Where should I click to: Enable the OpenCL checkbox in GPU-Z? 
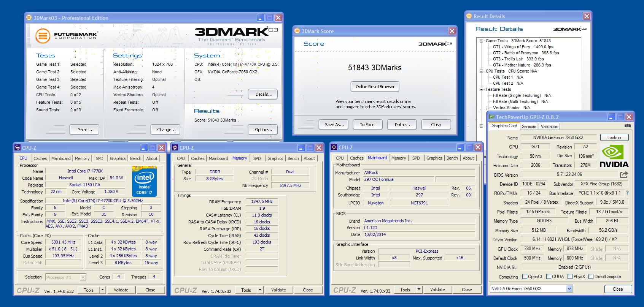coord(525,277)
